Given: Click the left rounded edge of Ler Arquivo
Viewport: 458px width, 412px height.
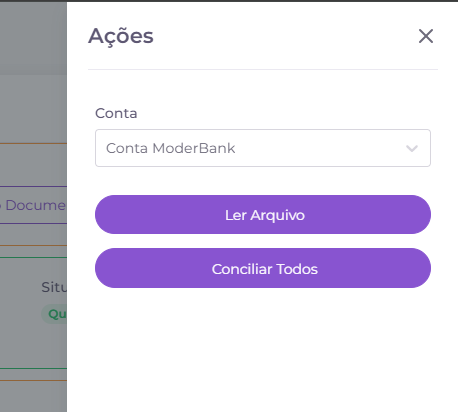Looking at the screenshot, I should tap(105, 215).
